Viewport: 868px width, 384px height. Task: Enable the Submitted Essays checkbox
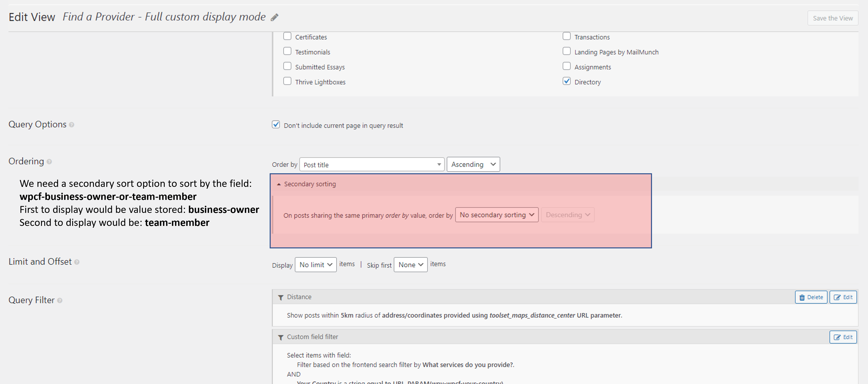click(x=287, y=66)
